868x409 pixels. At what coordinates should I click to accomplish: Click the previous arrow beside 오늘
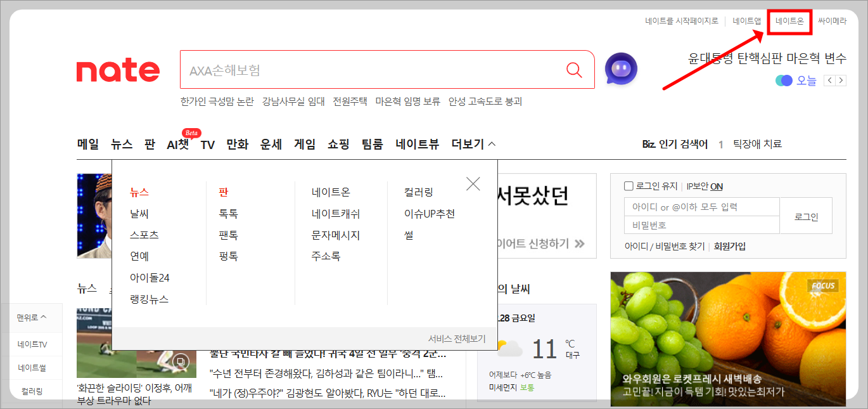(830, 81)
